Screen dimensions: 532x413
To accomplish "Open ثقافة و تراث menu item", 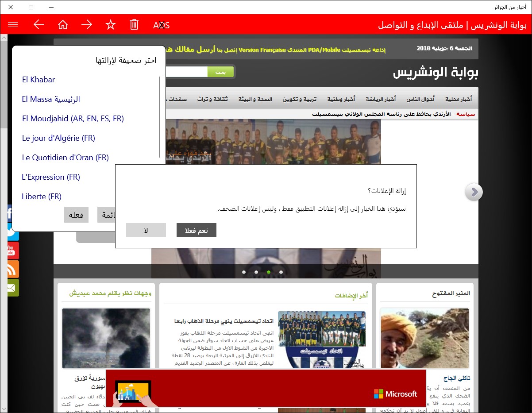I will tap(213, 99).
